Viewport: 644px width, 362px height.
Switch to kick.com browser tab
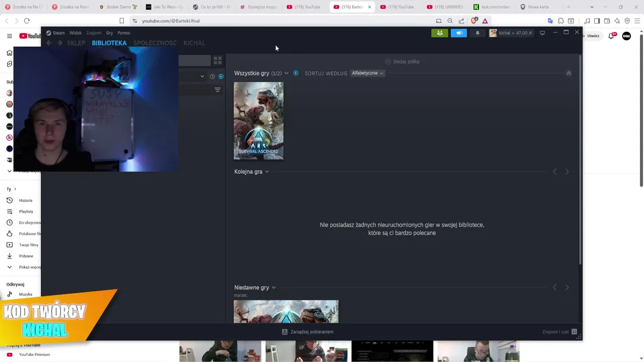coord(493,7)
